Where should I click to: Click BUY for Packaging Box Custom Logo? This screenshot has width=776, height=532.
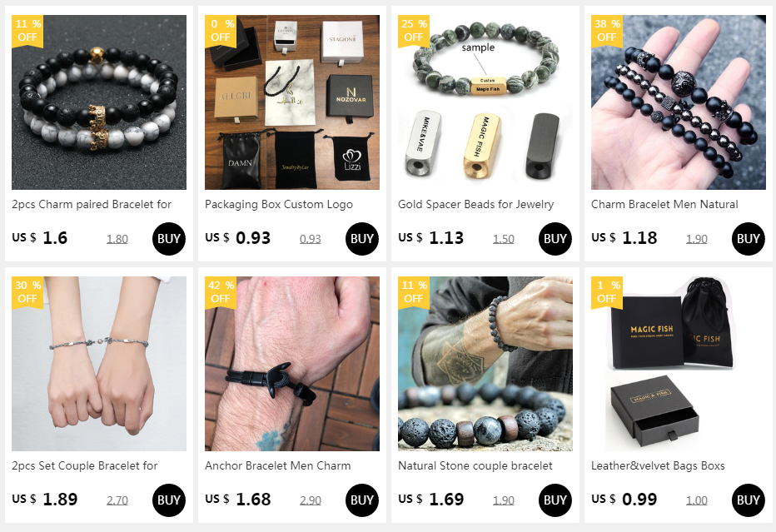(x=361, y=239)
